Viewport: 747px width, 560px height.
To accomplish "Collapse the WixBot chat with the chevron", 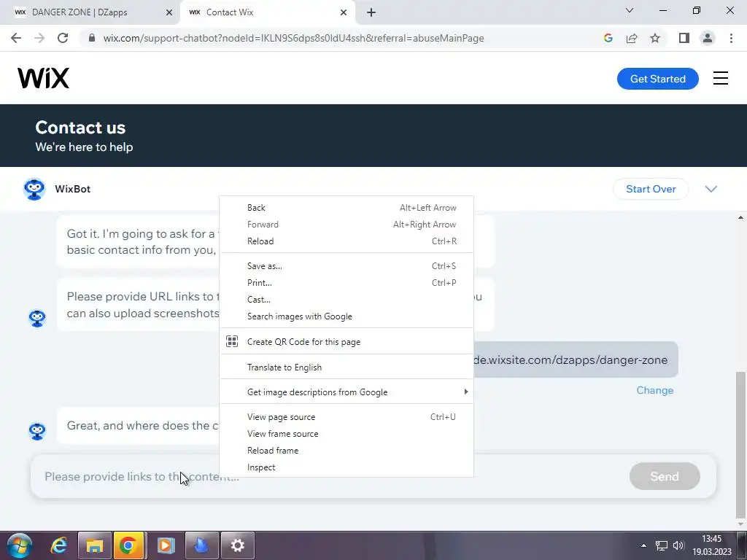I will (x=711, y=189).
